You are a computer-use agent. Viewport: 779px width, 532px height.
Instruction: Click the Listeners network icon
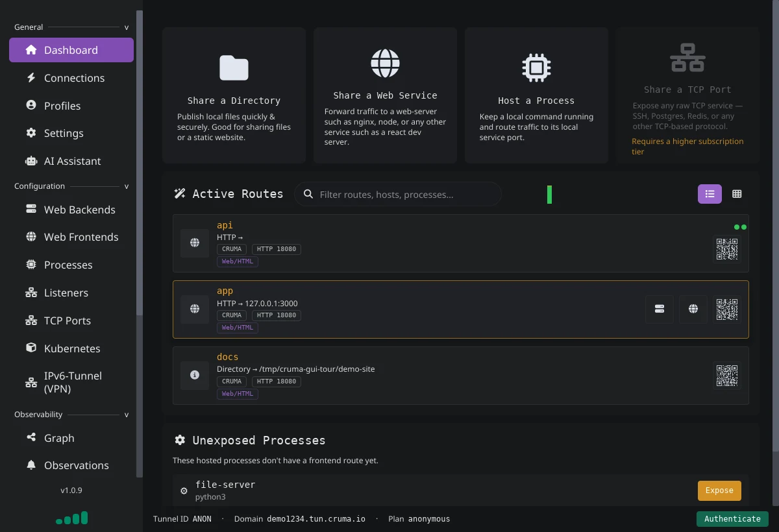(x=31, y=293)
